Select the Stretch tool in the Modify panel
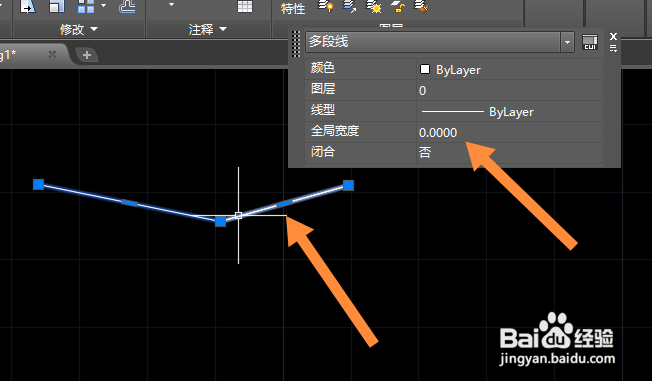This screenshot has width=652, height=381. click(x=28, y=6)
